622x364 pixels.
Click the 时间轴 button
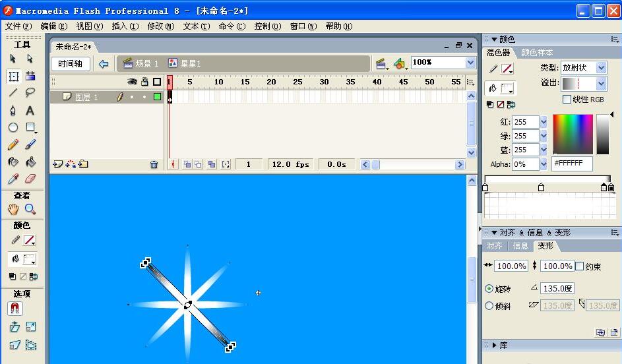[70, 64]
